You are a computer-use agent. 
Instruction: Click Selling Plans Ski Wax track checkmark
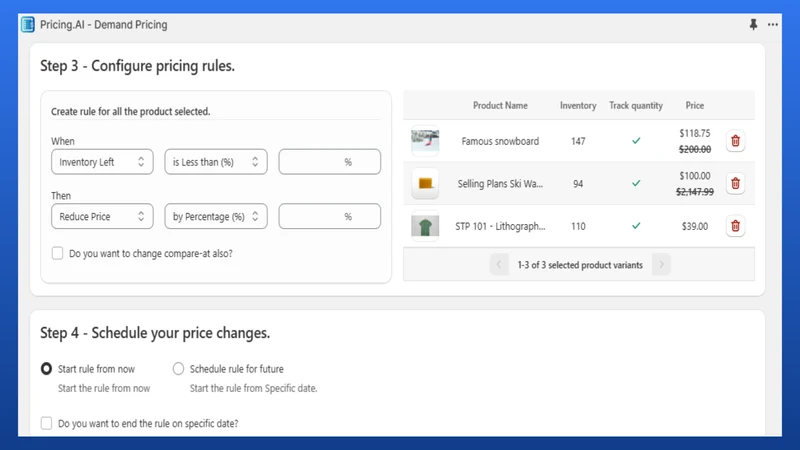636,183
